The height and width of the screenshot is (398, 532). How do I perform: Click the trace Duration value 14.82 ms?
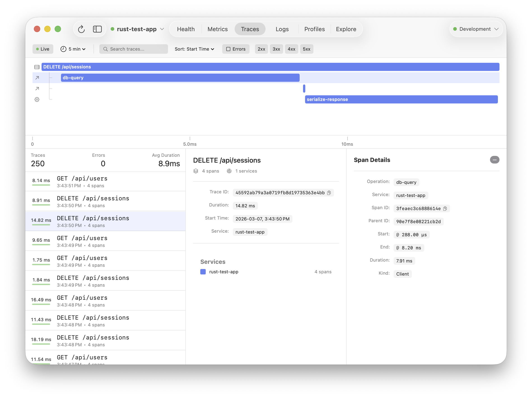(245, 206)
